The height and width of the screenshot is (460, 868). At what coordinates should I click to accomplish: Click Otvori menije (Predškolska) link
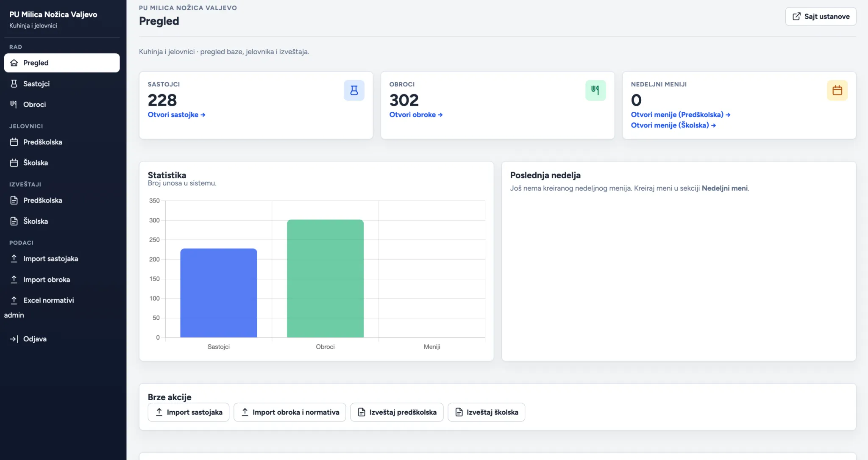click(x=680, y=115)
